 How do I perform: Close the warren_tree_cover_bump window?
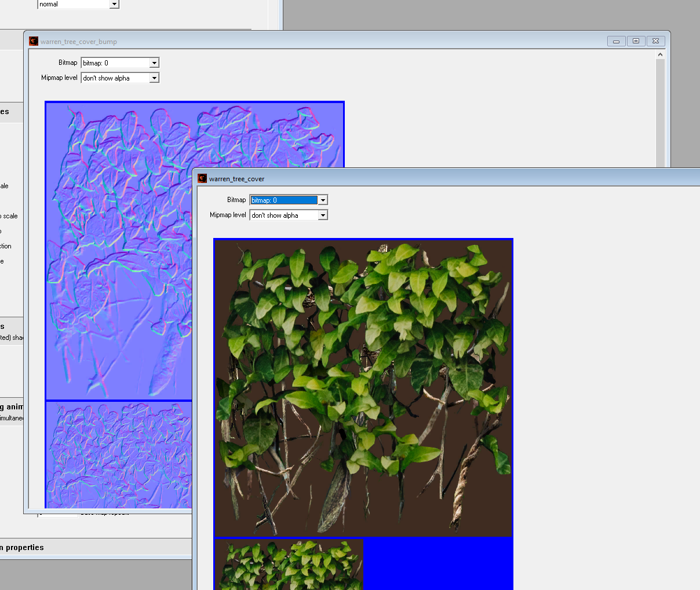tap(655, 41)
